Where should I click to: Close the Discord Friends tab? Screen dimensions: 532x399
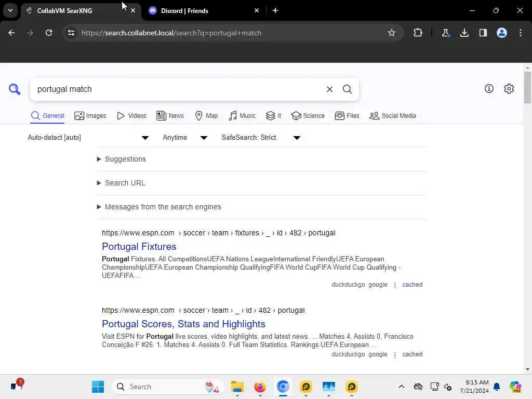click(x=257, y=10)
